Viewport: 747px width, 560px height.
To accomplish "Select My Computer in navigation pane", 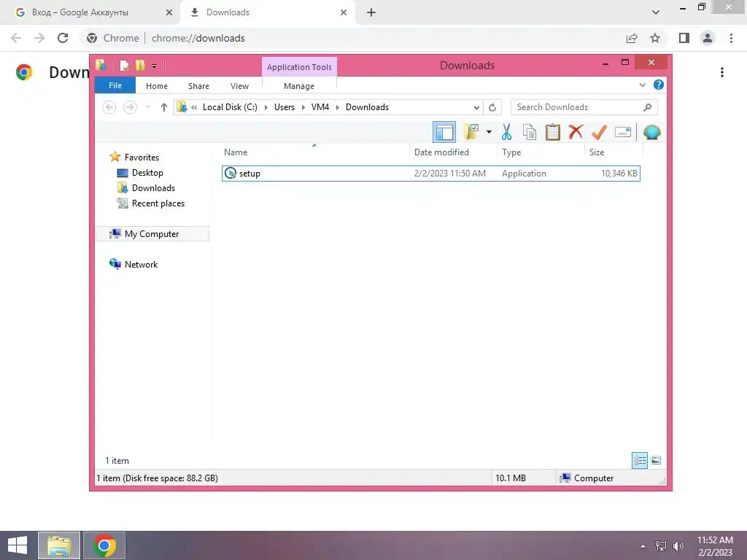I will (152, 234).
